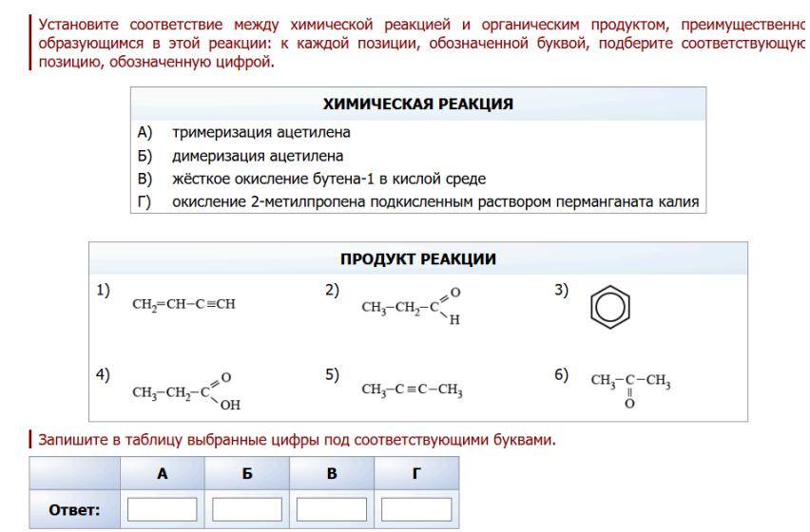
Task: Click the 'тримеризация ацетилена' reaction line
Action: [x=260, y=133]
